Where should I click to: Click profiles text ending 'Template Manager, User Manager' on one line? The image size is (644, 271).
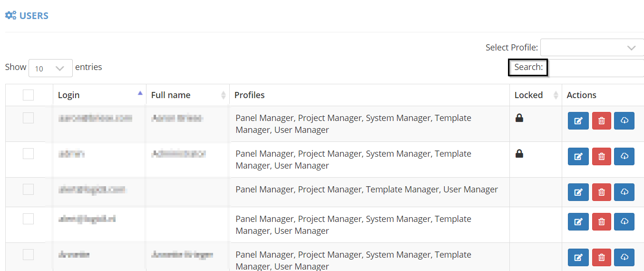point(367,190)
